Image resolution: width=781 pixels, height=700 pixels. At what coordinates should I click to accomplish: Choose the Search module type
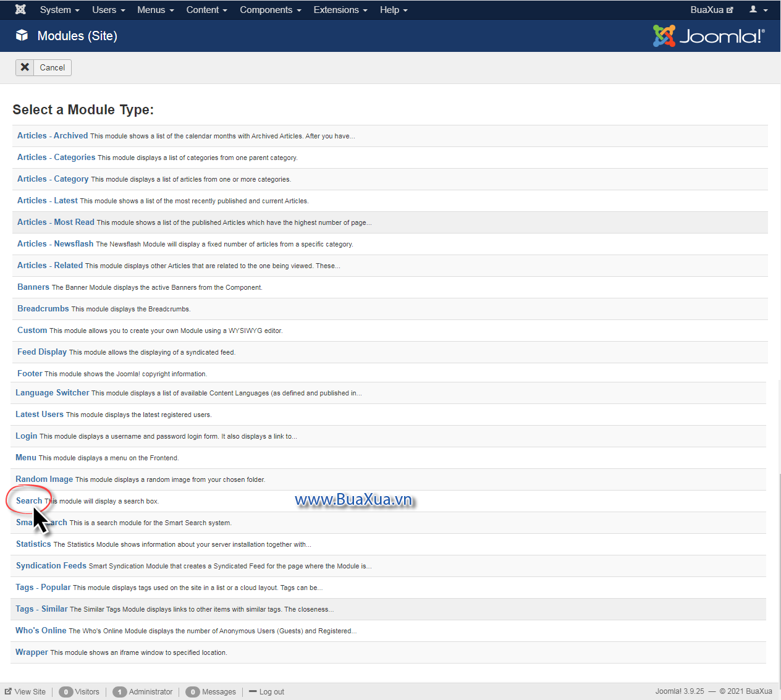29,500
